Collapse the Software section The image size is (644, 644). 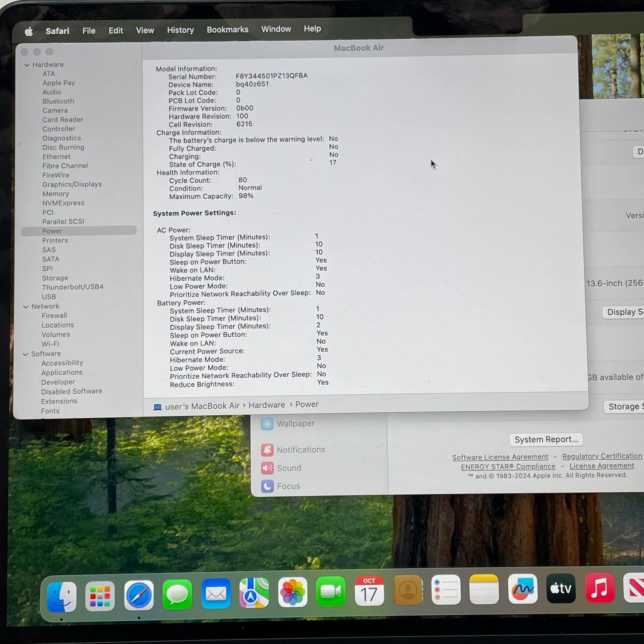click(x=25, y=354)
